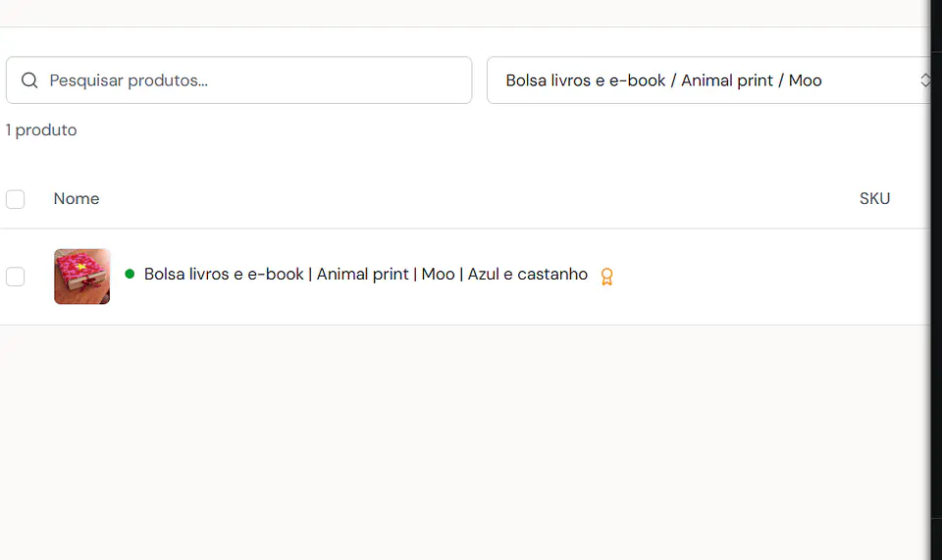The height and width of the screenshot is (560, 942).
Task: Click the green active status dot
Action: tap(130, 275)
